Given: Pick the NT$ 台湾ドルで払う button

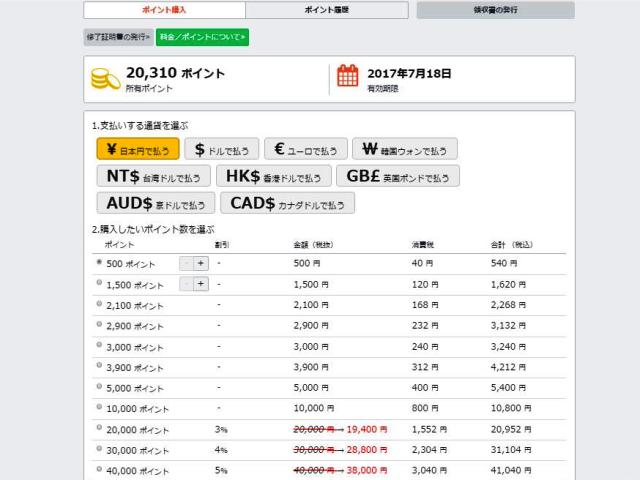Looking at the screenshot, I should click(x=153, y=176).
